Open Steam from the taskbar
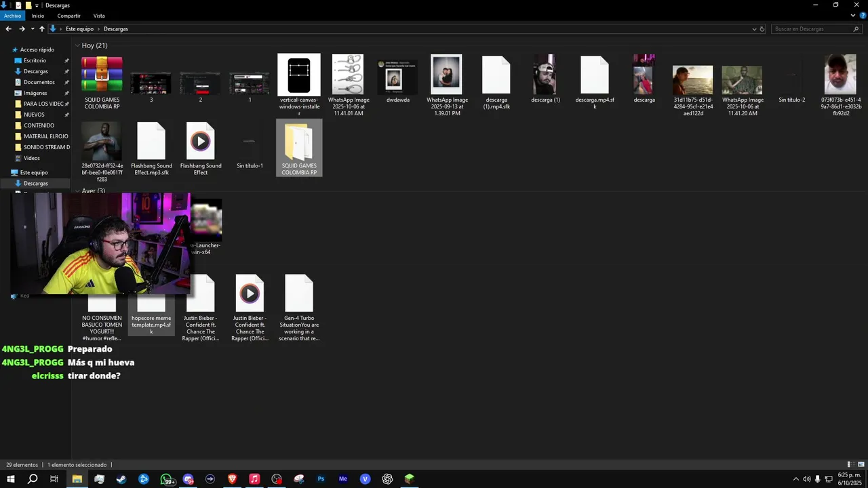Screen dimensions: 868x488 coord(121,479)
